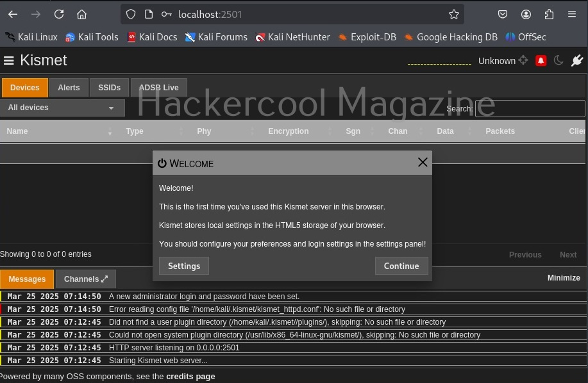The image size is (588, 383).
Task: Open the Kali Forums bookmark
Action: click(216, 37)
